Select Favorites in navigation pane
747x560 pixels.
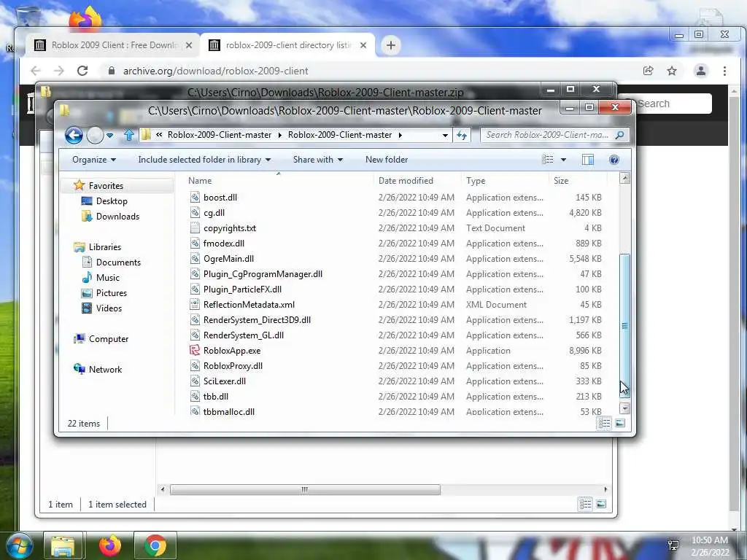click(x=106, y=186)
